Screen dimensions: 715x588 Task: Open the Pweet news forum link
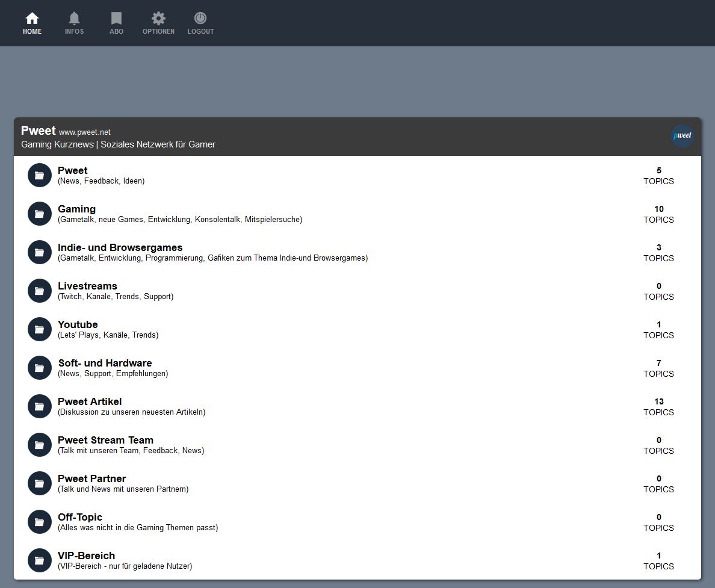72,170
